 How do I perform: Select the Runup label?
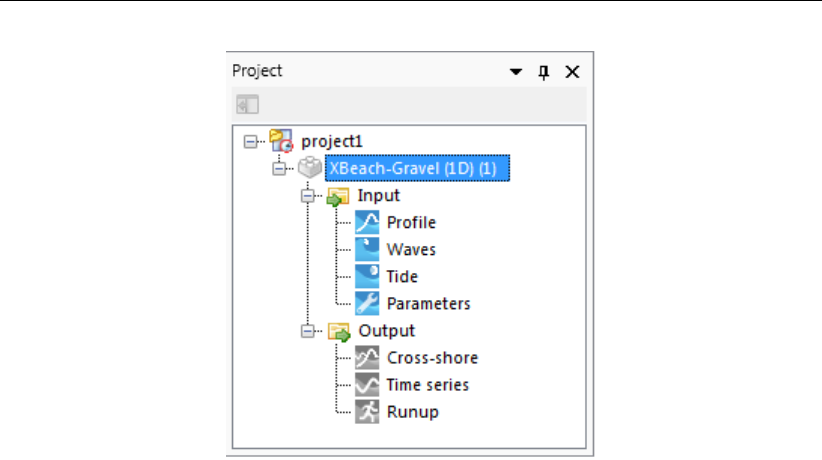[x=413, y=412]
